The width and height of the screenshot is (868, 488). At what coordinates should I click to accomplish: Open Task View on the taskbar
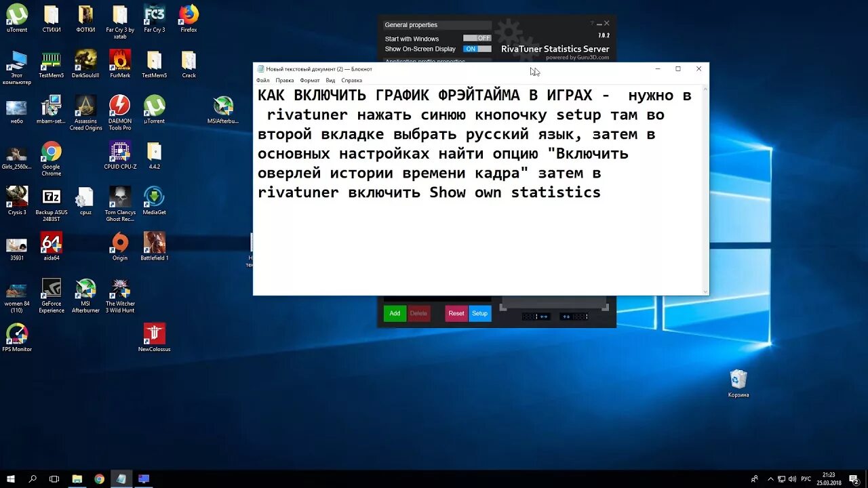(x=54, y=479)
